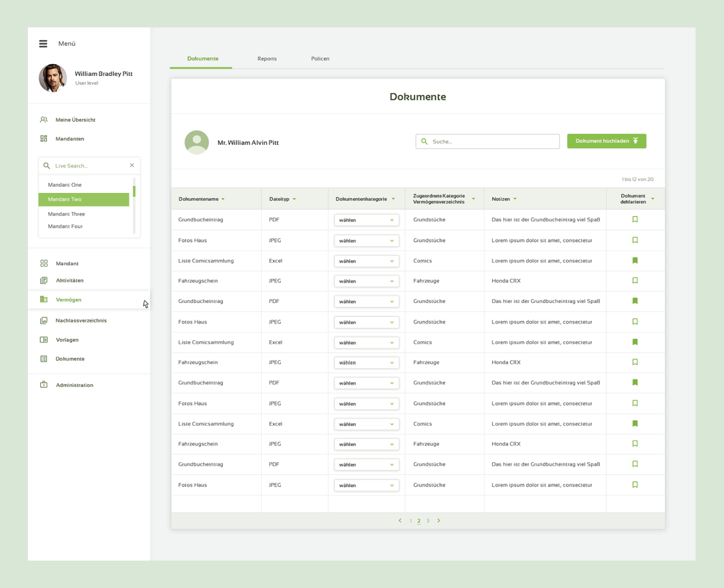The image size is (724, 588).
Task: Click the Meine Übersicht sidebar icon
Action: coord(44,120)
